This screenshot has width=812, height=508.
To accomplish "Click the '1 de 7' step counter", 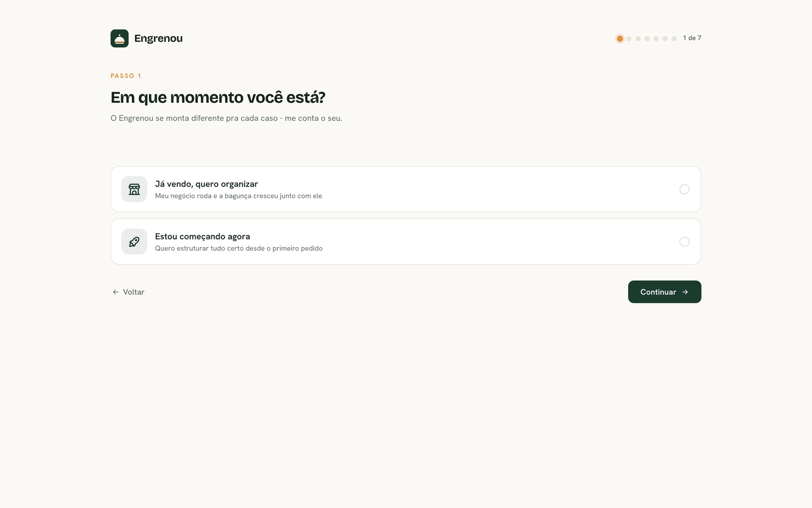I will click(x=692, y=38).
